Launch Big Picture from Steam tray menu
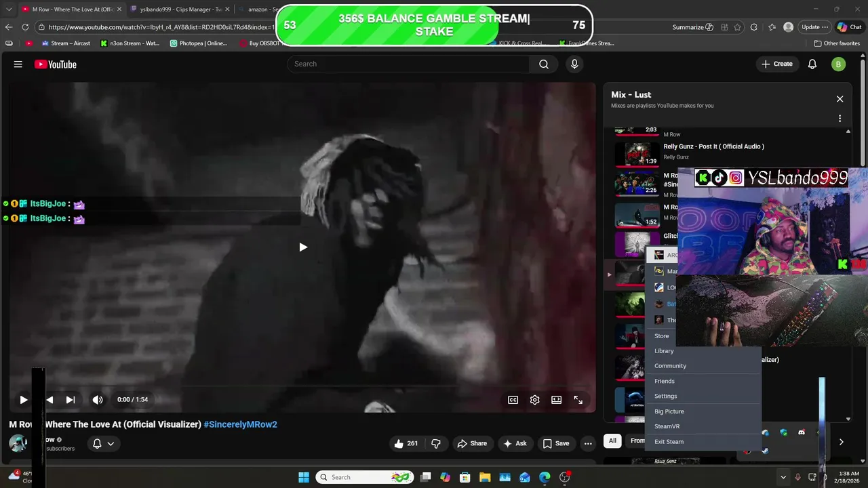This screenshot has width=868, height=488. (x=703, y=411)
